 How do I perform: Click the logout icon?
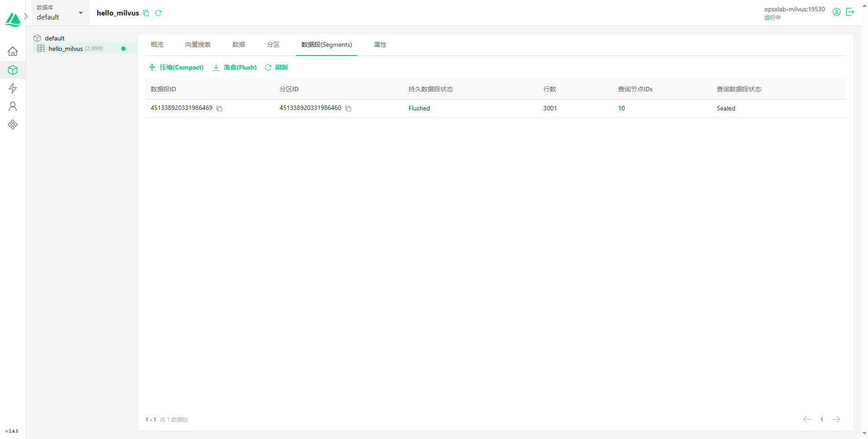850,12
